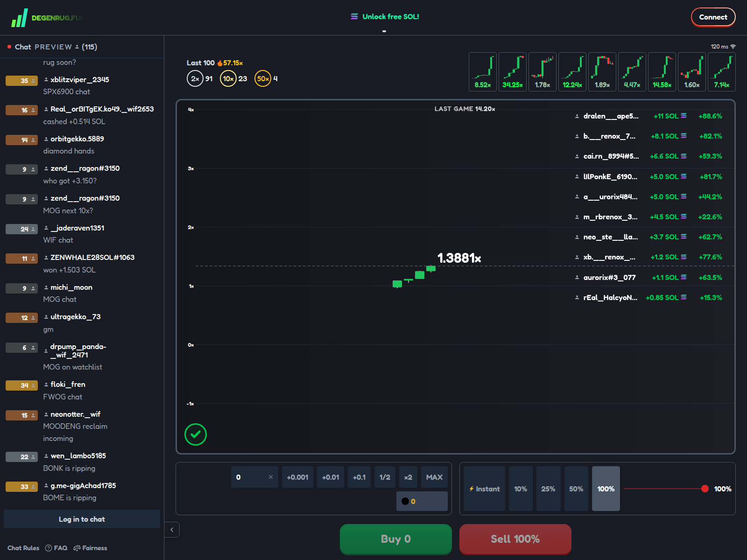Screen dimensions: 747x560
Task: Set bet to MAX
Action: (x=434, y=477)
